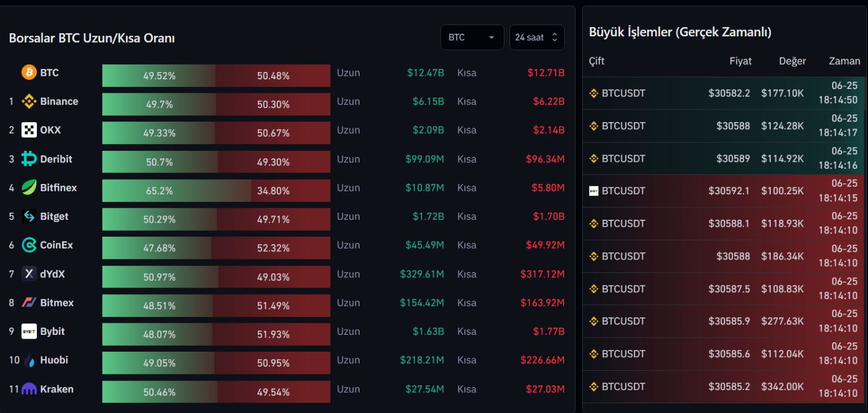Click the Çift column header
This screenshot has height=413, width=868.
tap(596, 61)
